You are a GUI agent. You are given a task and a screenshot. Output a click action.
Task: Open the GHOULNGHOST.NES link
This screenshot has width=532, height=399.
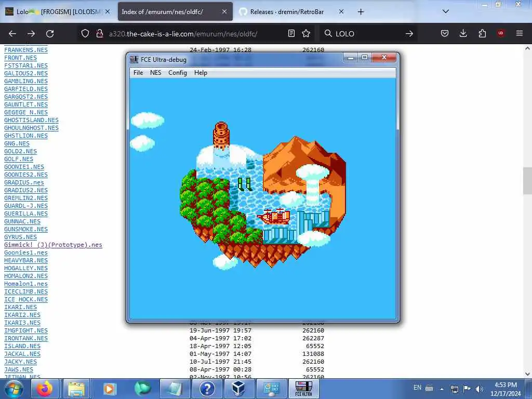pyautogui.click(x=31, y=128)
